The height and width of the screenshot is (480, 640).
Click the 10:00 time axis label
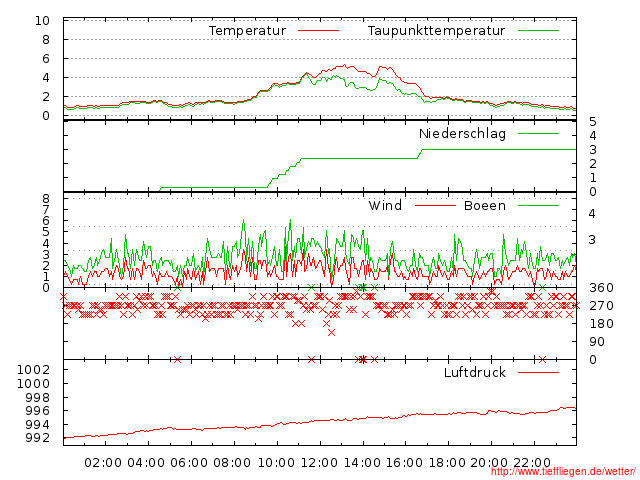(x=276, y=463)
